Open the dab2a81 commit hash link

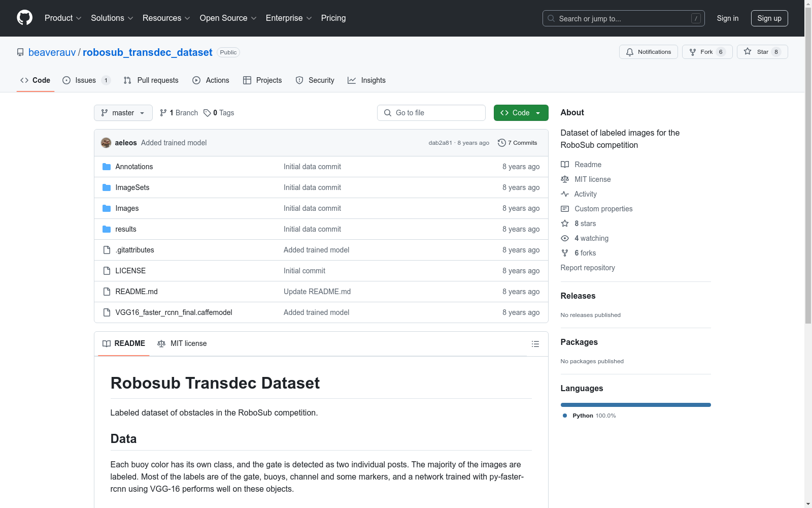point(440,143)
